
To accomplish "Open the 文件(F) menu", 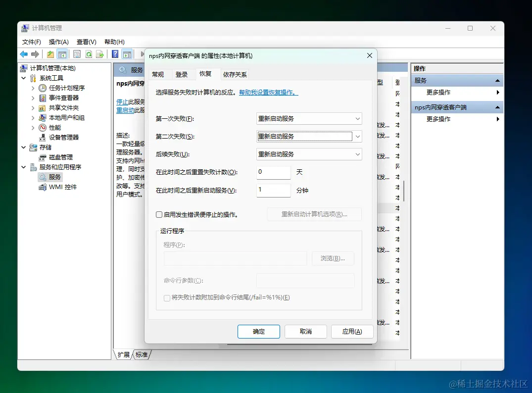I will pos(32,42).
